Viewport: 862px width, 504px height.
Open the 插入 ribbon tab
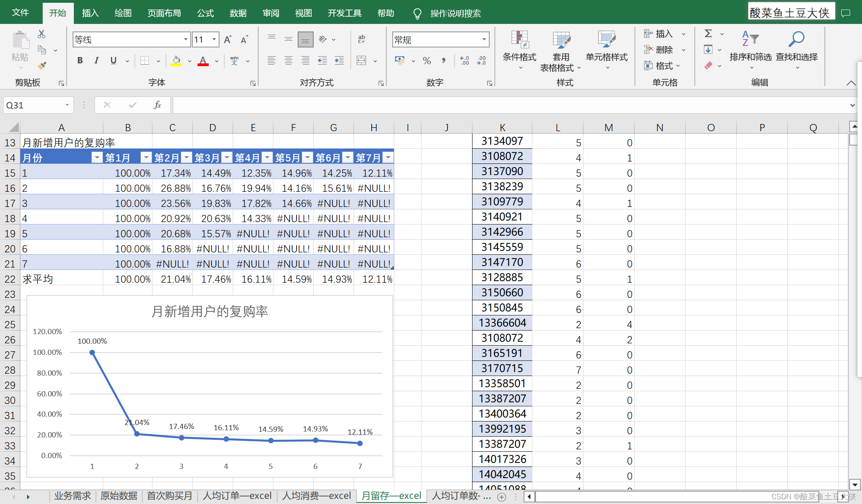point(90,13)
